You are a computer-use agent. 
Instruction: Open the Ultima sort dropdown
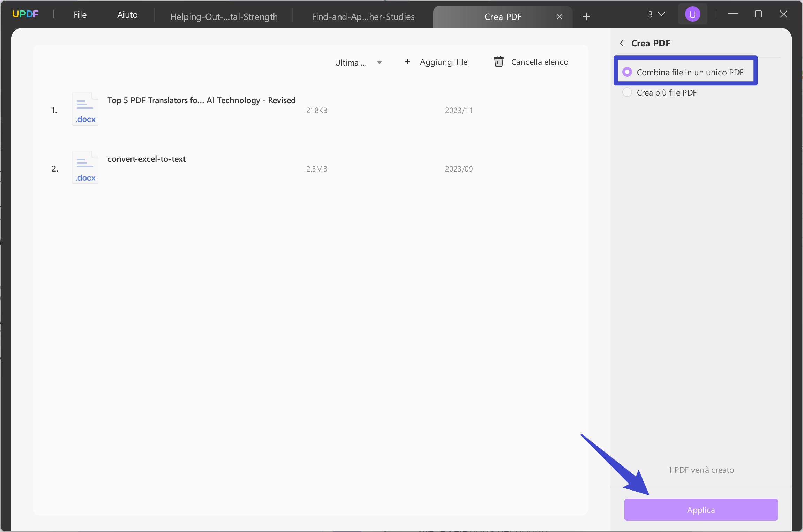click(358, 63)
